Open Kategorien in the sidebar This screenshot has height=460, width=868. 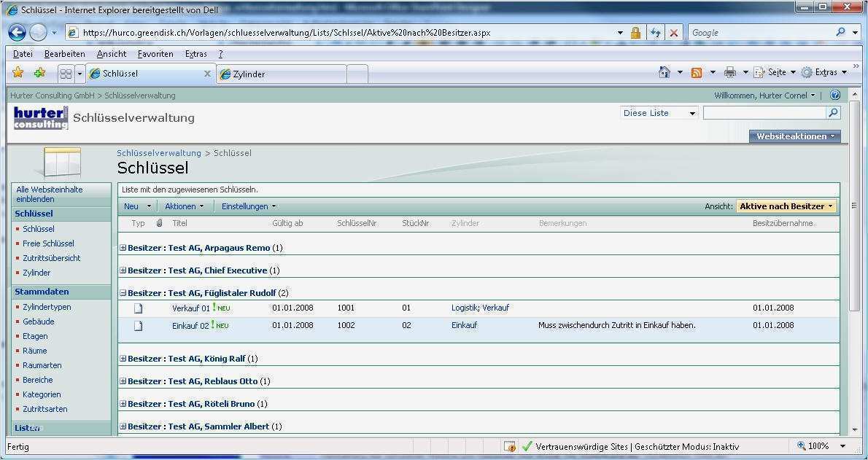coord(42,394)
